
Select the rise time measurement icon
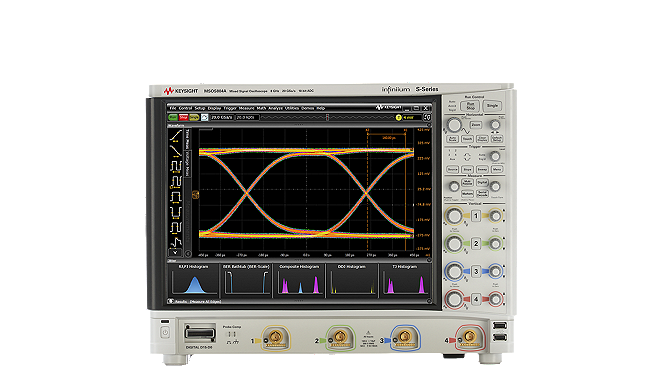175,136
